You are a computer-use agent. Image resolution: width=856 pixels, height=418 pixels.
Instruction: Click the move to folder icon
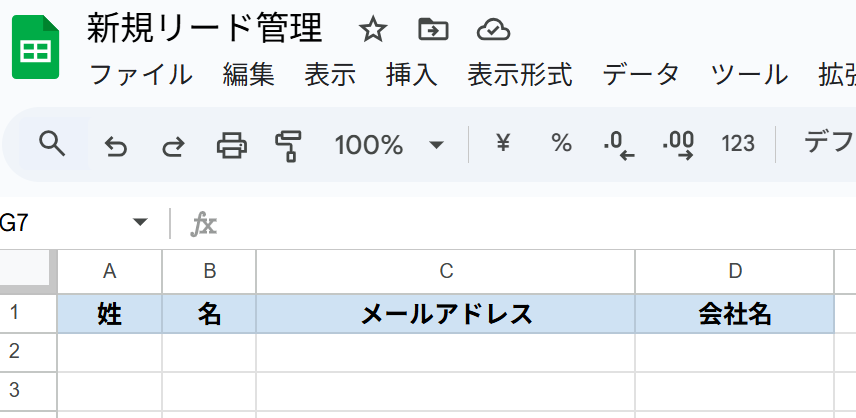433,29
